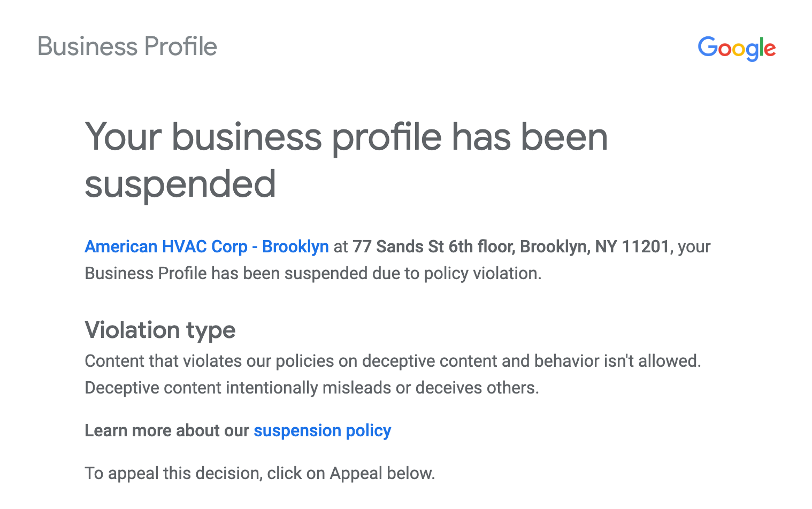Click the Violation type heading
The width and height of the screenshot is (812, 509).
click(160, 330)
